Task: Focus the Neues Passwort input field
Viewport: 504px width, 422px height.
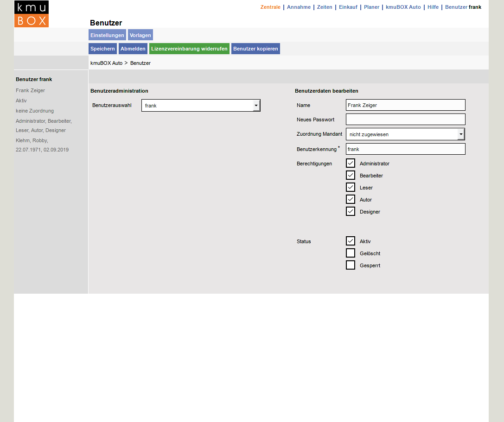Action: point(405,120)
